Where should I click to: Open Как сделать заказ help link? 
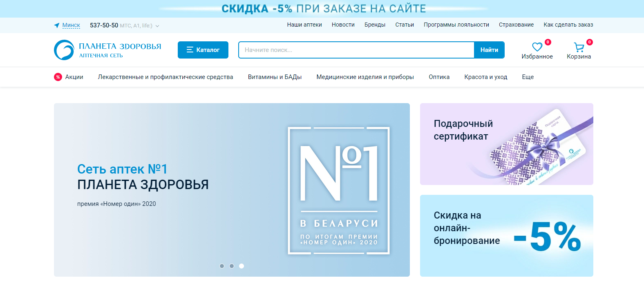click(x=568, y=25)
